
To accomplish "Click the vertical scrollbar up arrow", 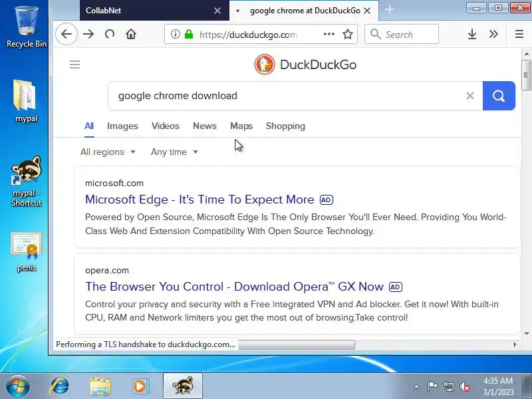I will tap(527, 54).
